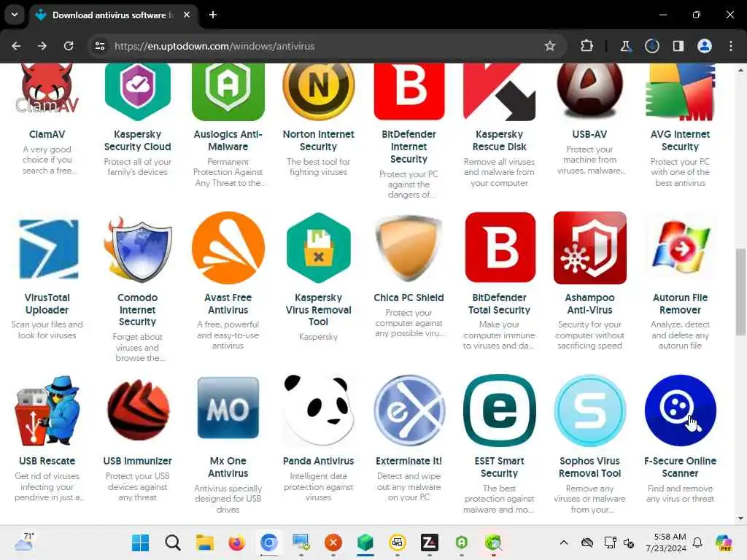
Task: Click the scrollbar down arrow
Action: (740, 518)
